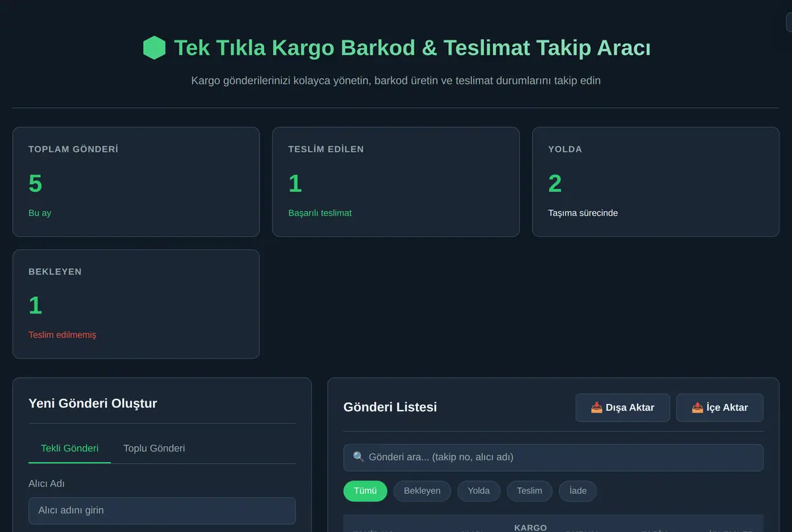Switch to the Toplu Gönderi tab
The width and height of the screenshot is (792, 532).
click(154, 448)
